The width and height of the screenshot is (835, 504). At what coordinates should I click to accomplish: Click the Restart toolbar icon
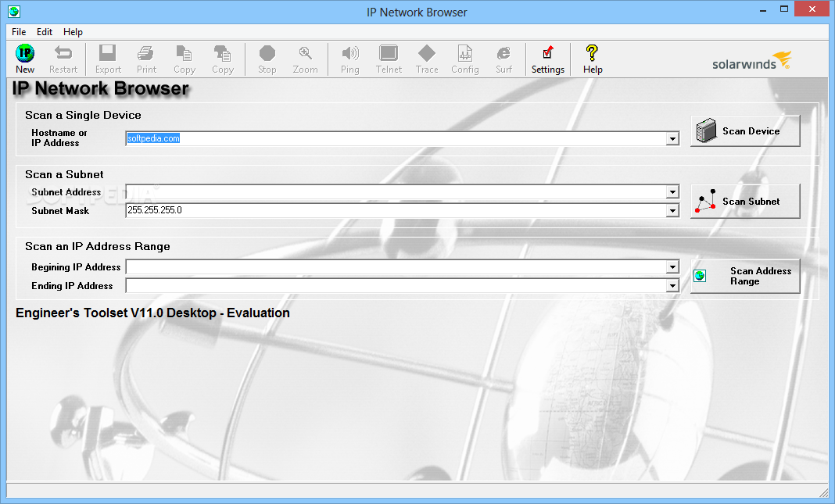pyautogui.click(x=63, y=59)
